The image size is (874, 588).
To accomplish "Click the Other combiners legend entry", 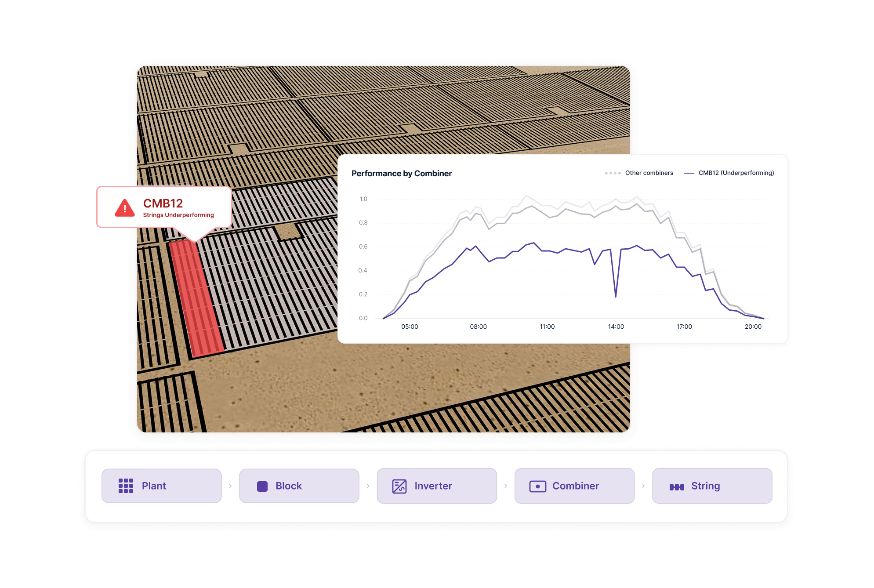I will 639,173.
